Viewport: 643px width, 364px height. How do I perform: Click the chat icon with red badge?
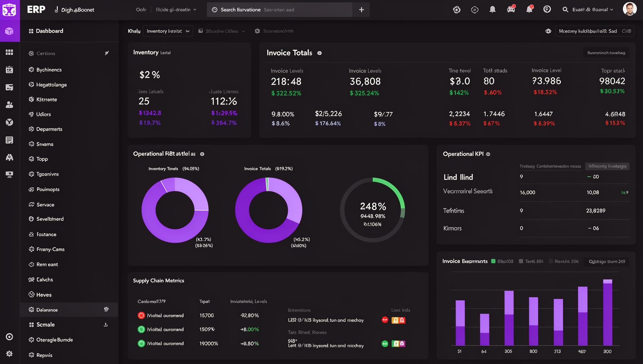tap(511, 9)
